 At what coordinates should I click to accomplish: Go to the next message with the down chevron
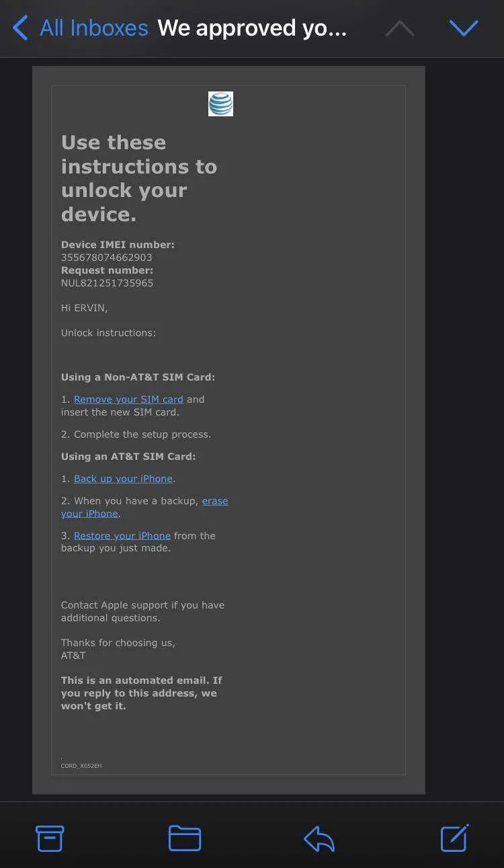(x=463, y=28)
